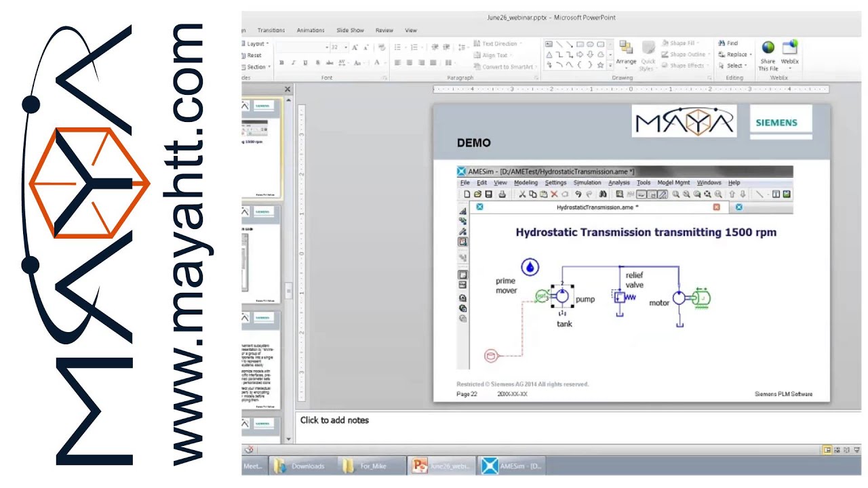
Task: Open Font dialog launcher arrow
Action: [384, 78]
